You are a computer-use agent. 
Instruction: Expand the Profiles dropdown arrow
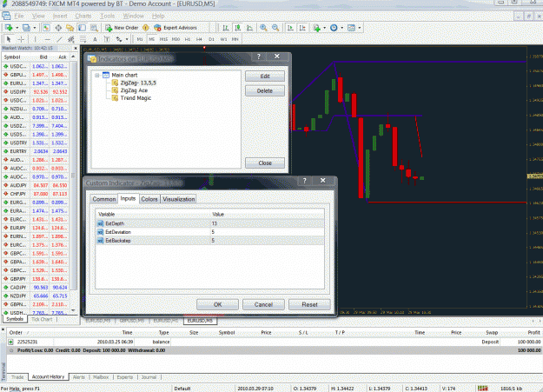(x=34, y=28)
